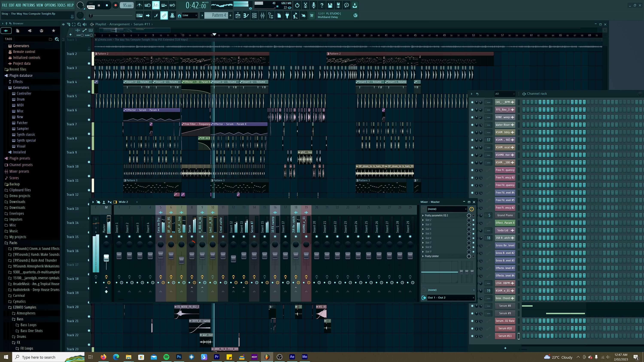The height and width of the screenshot is (362, 644).
Task: Open Spotify from the Windows taskbar
Action: click(166, 357)
